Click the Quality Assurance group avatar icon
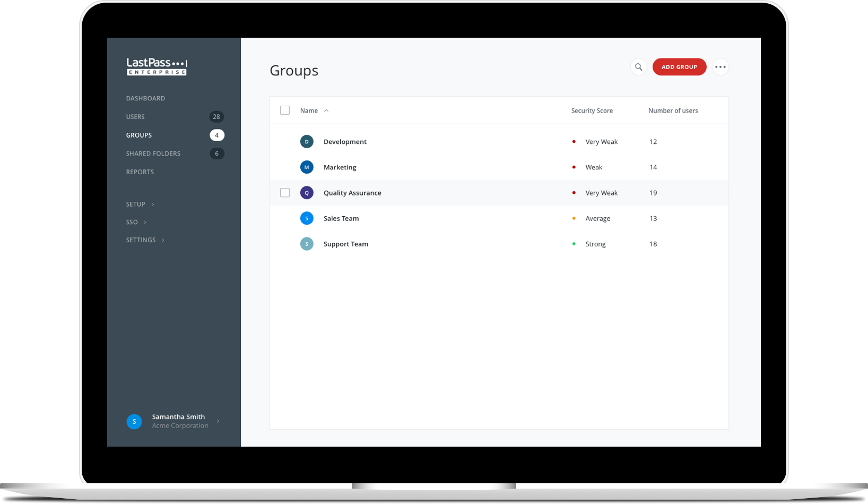868x504 pixels. 307,192
